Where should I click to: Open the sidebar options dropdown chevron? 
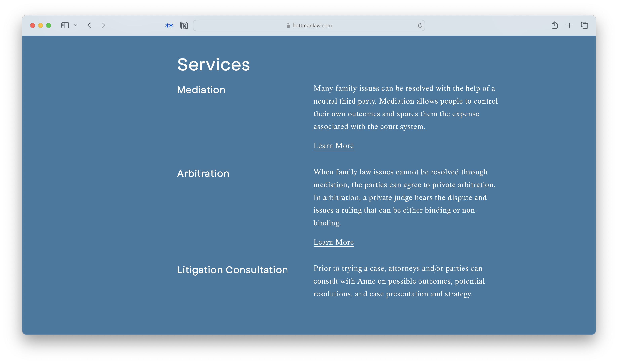(76, 25)
